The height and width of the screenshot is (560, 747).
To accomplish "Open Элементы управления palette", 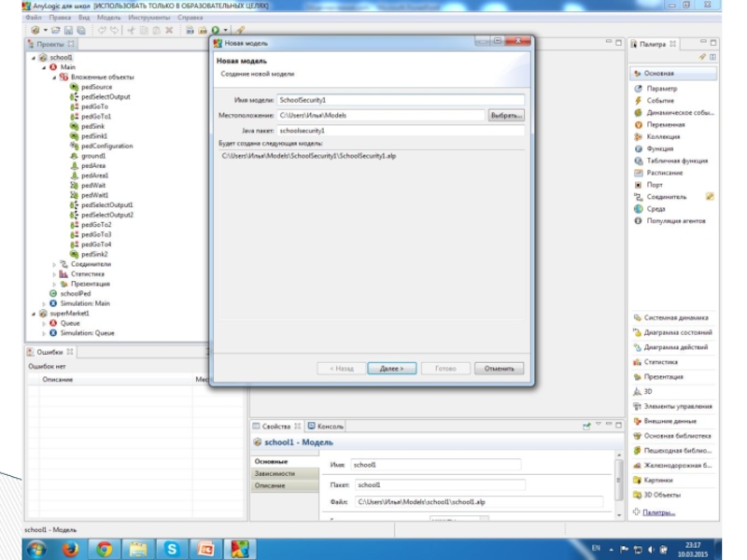I will coord(672,406).
